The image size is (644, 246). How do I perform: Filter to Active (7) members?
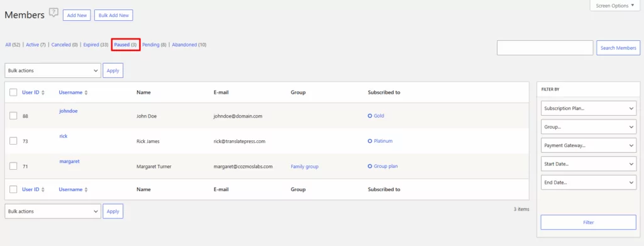36,45
